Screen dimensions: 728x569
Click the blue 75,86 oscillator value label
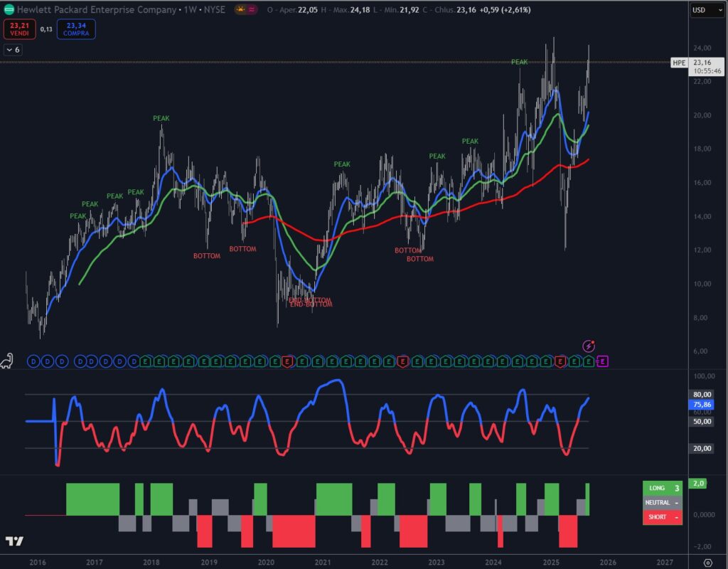tap(703, 404)
